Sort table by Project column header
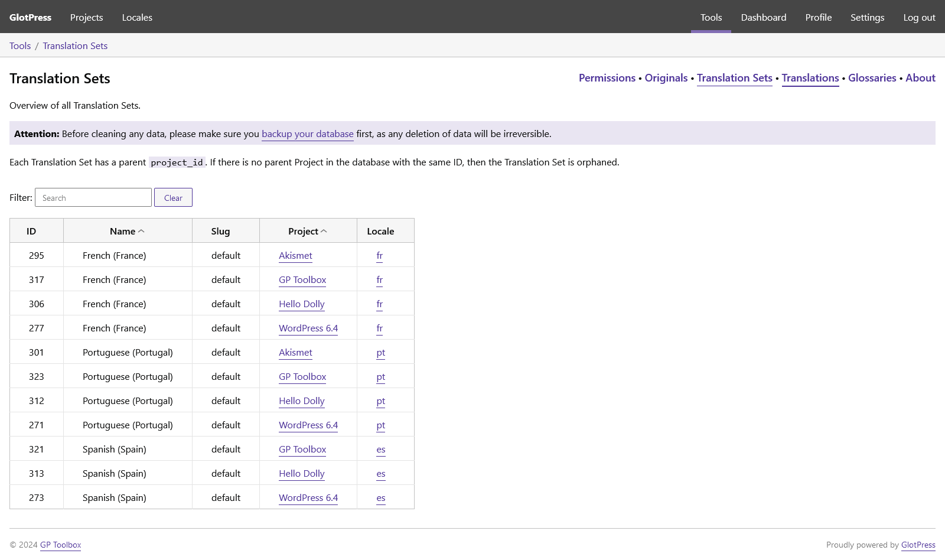Viewport: 945px width, 560px height. (308, 231)
